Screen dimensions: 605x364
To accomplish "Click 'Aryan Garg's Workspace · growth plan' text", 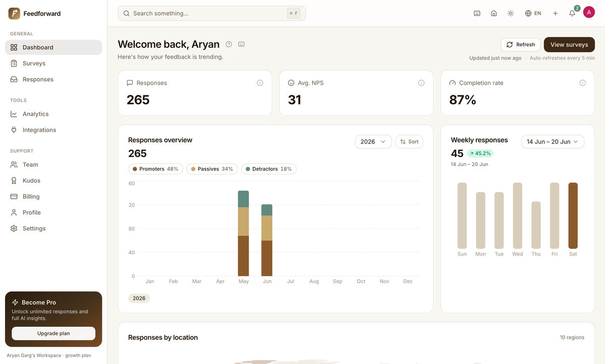I will point(49,355).
